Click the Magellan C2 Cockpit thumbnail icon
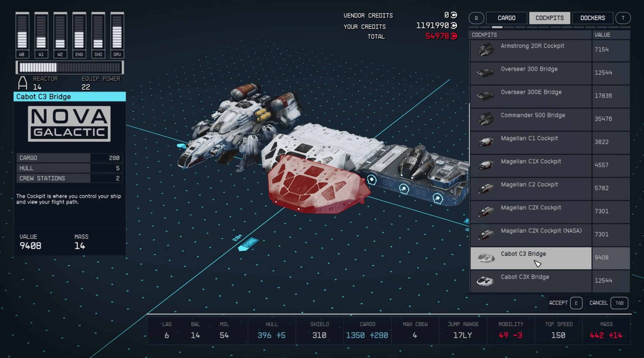 pos(485,188)
